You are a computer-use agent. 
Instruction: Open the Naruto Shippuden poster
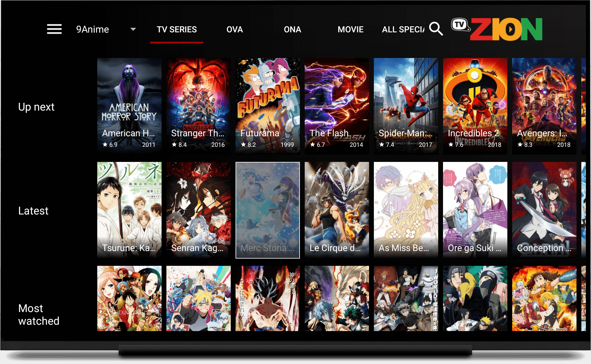click(x=475, y=298)
